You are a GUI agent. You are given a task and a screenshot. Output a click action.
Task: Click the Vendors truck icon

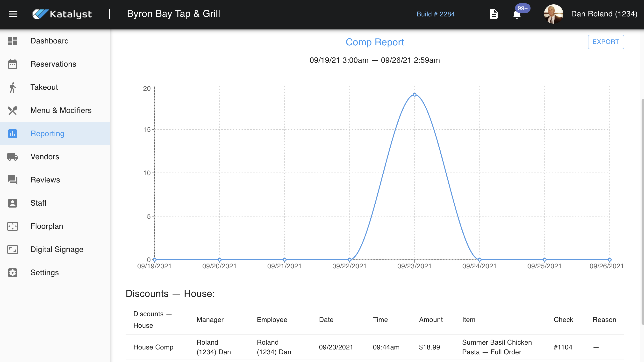13,157
